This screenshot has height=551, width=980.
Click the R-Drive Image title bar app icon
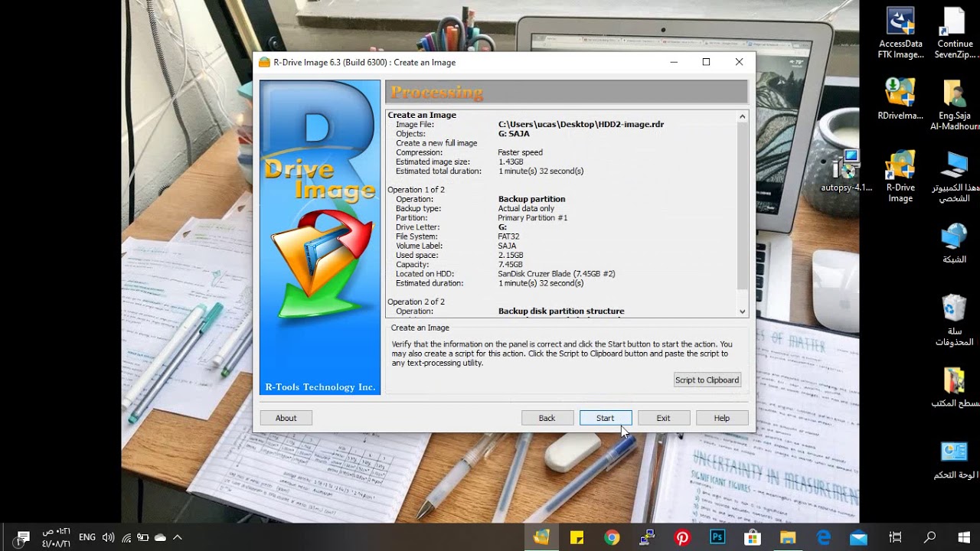pos(264,62)
